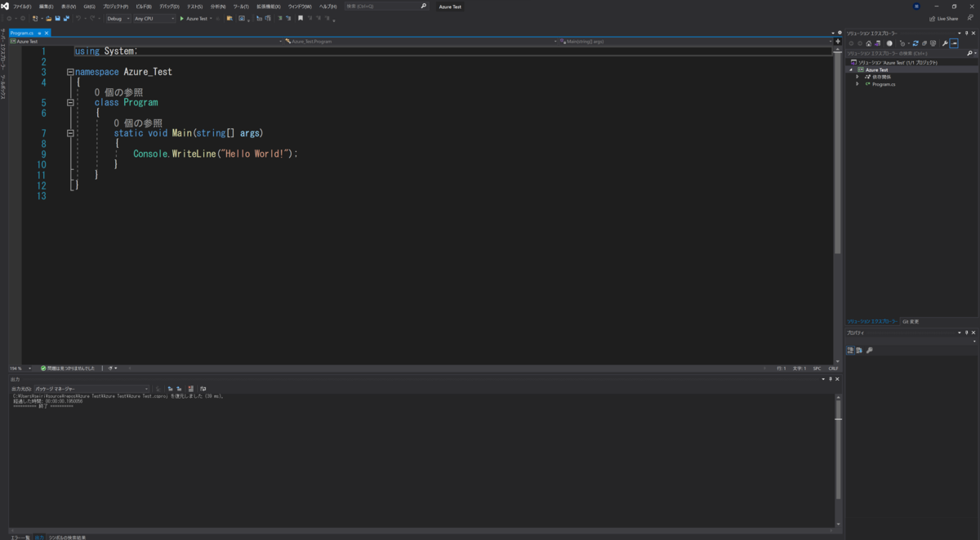This screenshot has width=980, height=540.
Task: Open the ビルド menu
Action: 144,6
